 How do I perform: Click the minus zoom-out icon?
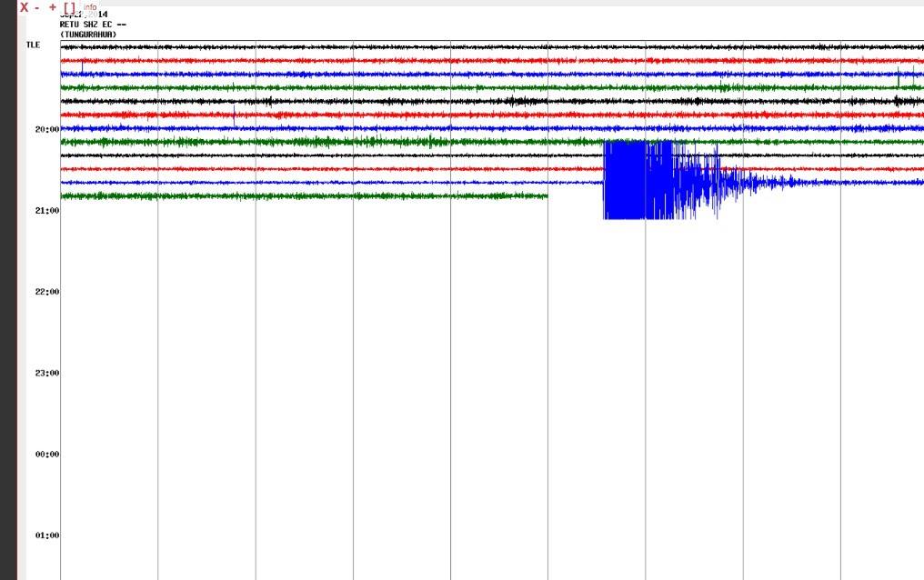tap(37, 7)
